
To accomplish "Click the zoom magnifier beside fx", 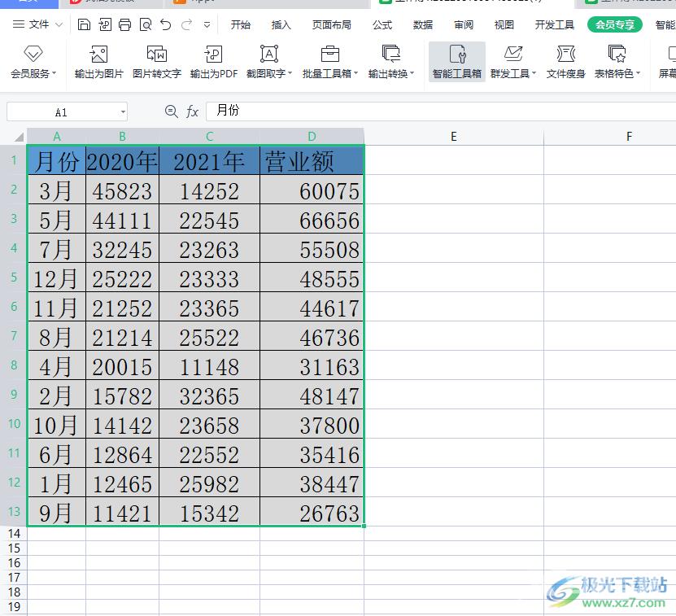I will [x=171, y=111].
